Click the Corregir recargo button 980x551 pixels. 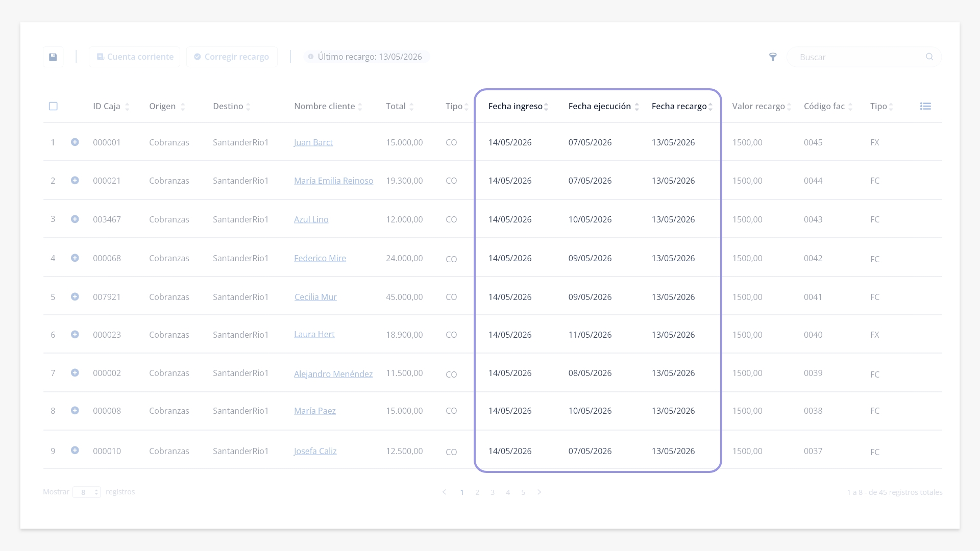[232, 57]
